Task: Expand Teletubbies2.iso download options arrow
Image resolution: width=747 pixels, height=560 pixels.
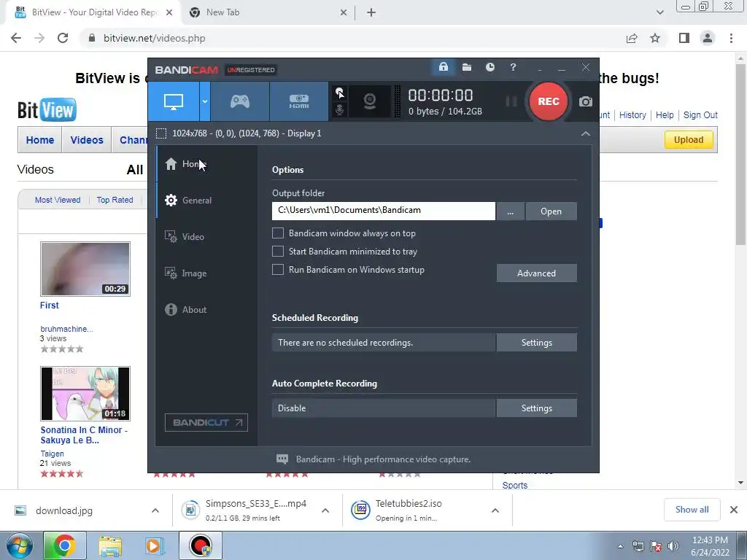Action: pyautogui.click(x=495, y=510)
